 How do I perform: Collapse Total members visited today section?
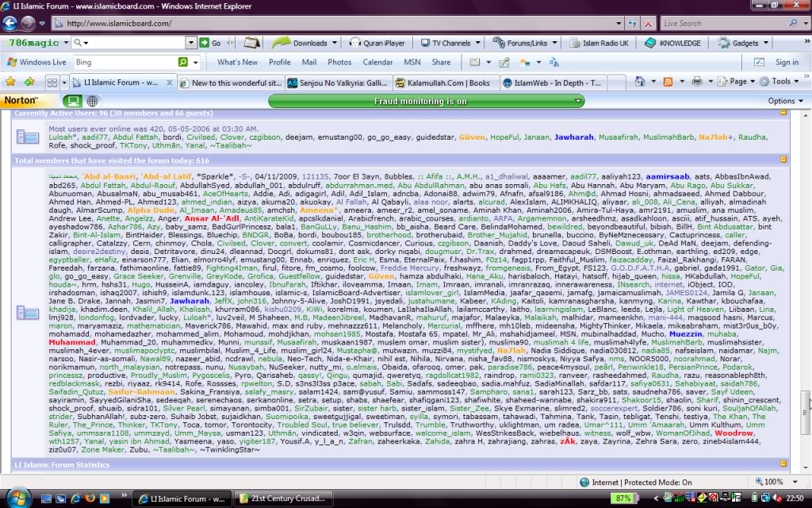tap(783, 160)
